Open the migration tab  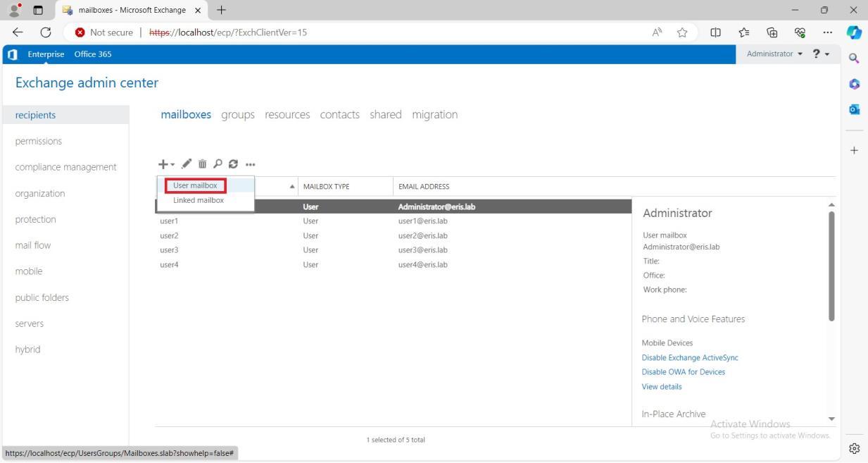[434, 115]
